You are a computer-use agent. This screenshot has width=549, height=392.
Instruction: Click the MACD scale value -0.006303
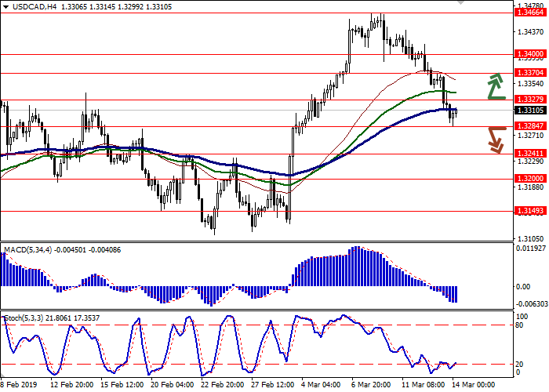(x=531, y=304)
